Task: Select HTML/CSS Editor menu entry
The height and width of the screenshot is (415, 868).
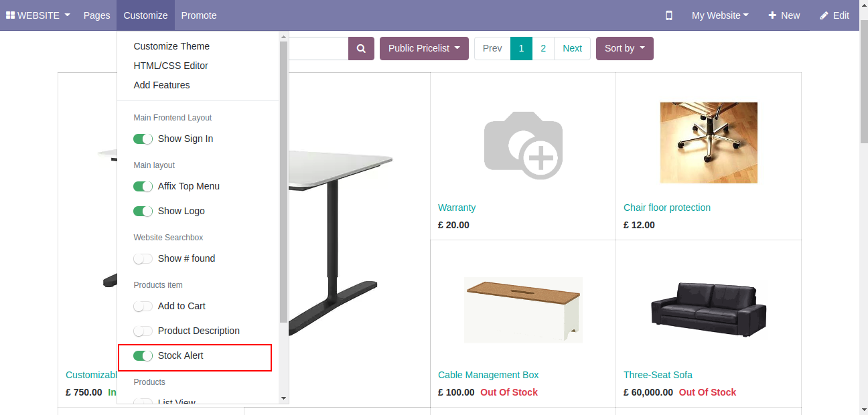Action: coord(171,66)
